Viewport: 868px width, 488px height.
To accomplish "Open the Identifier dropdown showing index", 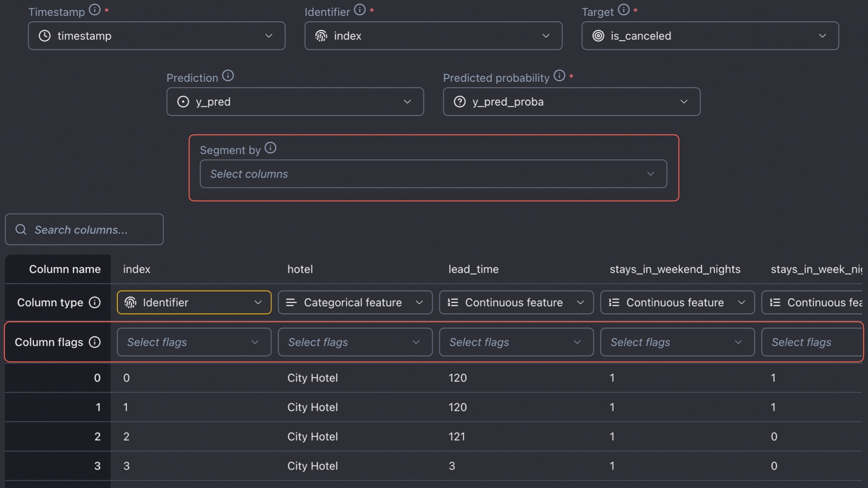I will 433,36.
